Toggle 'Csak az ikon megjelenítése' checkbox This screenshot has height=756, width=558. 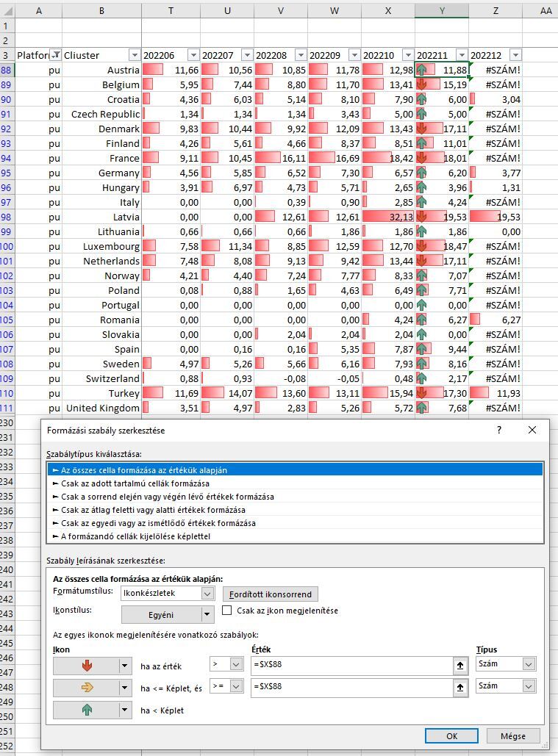(x=226, y=611)
